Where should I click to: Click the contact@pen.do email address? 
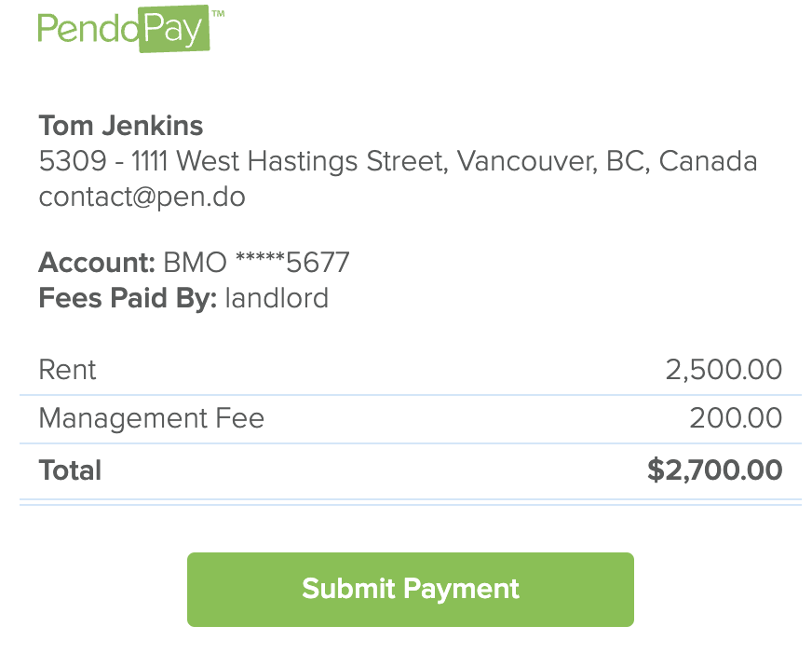click(x=142, y=197)
